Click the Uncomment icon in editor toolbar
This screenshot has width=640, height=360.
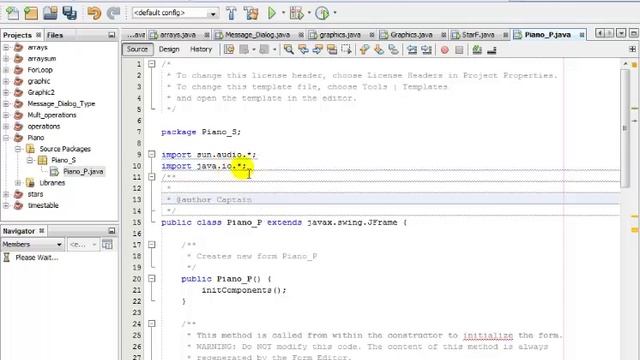(x=491, y=50)
